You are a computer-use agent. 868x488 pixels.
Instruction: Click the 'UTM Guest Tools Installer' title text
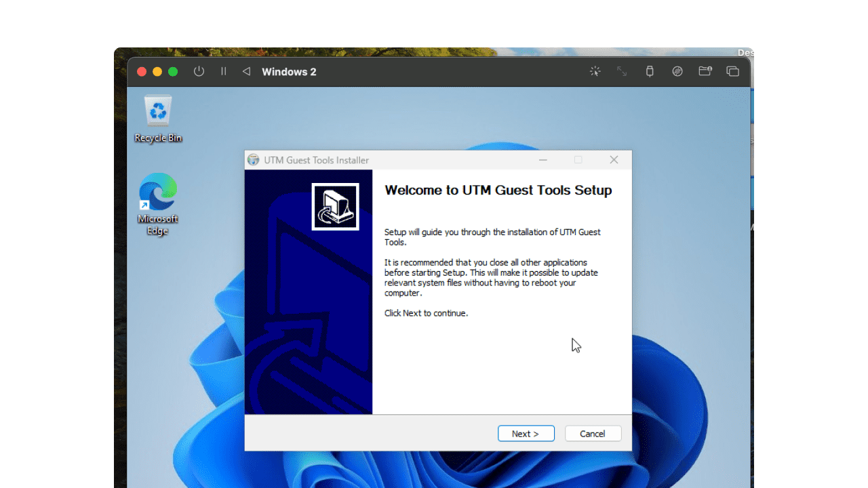click(317, 160)
